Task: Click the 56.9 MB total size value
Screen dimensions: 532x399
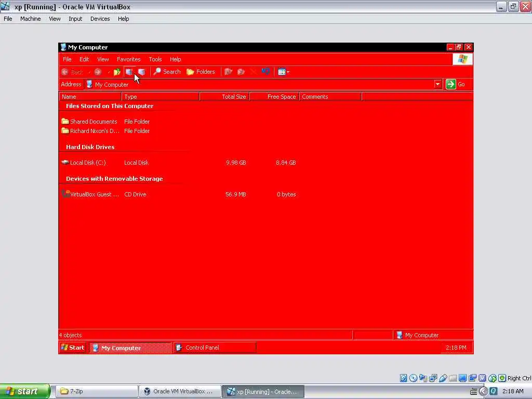Action: point(236,194)
